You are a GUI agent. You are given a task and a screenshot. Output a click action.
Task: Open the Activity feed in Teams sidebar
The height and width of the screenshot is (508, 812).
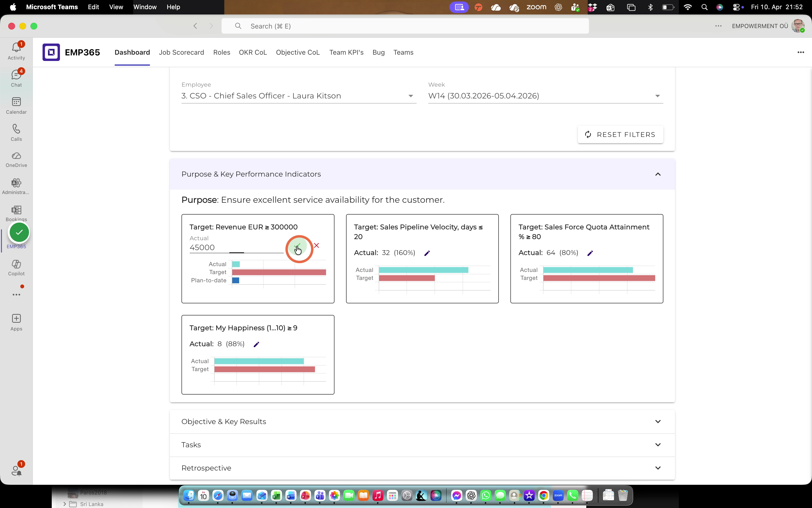click(x=16, y=51)
